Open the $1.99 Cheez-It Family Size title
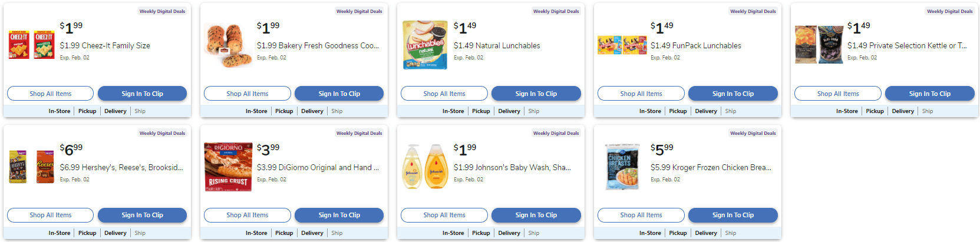 105,45
